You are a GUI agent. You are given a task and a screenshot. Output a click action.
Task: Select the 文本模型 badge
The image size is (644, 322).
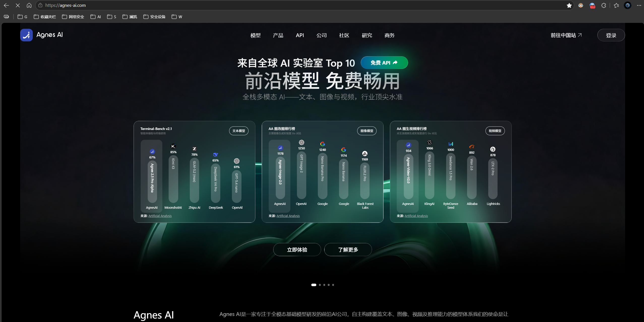[x=238, y=131]
